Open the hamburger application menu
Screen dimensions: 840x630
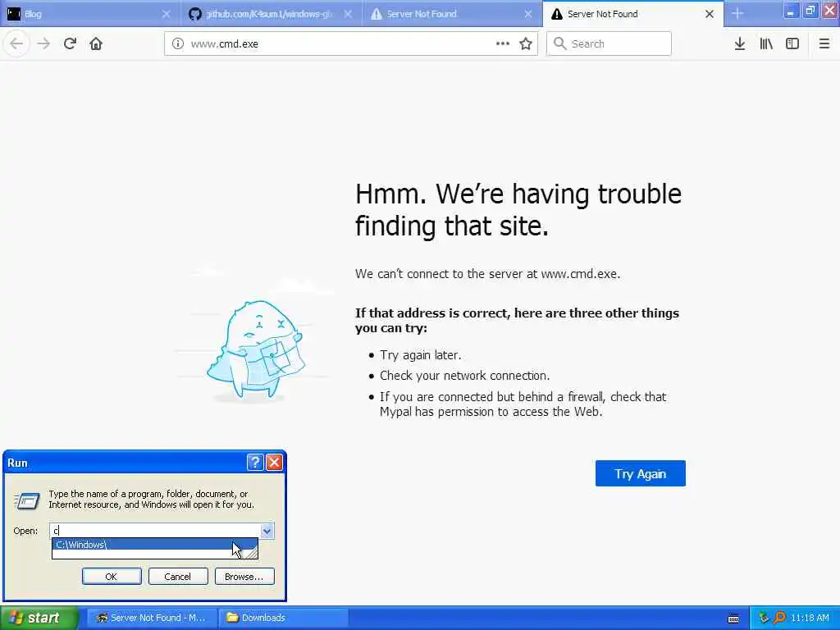pos(824,43)
